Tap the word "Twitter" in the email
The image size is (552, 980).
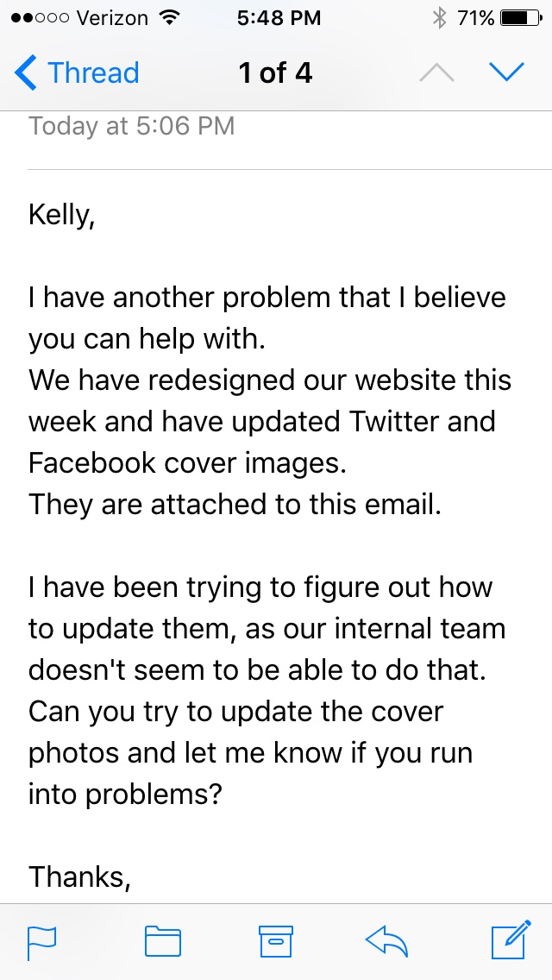point(396,422)
